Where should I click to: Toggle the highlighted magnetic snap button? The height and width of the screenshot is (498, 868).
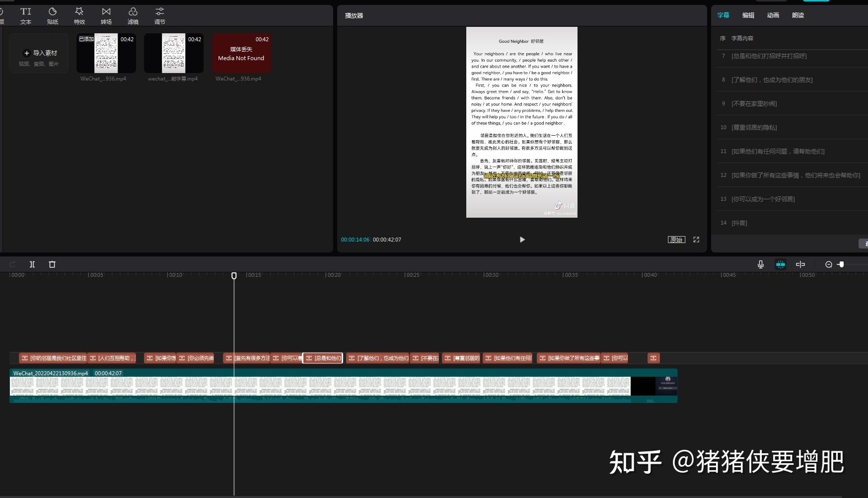click(x=781, y=264)
